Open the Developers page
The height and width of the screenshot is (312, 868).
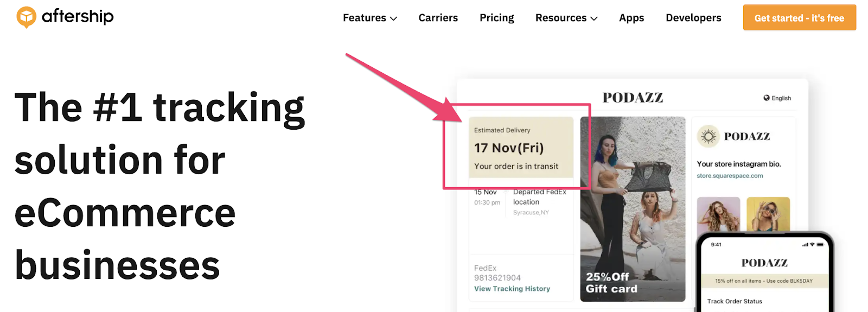coord(693,18)
